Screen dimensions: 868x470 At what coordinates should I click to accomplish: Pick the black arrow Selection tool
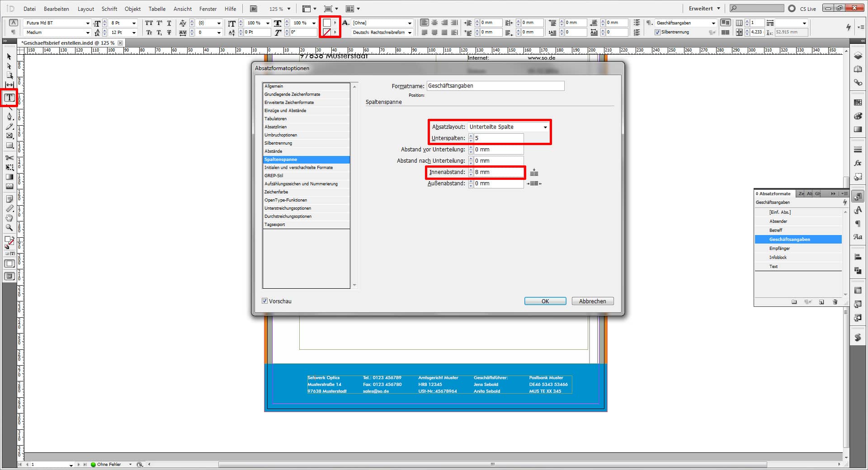tap(9, 57)
